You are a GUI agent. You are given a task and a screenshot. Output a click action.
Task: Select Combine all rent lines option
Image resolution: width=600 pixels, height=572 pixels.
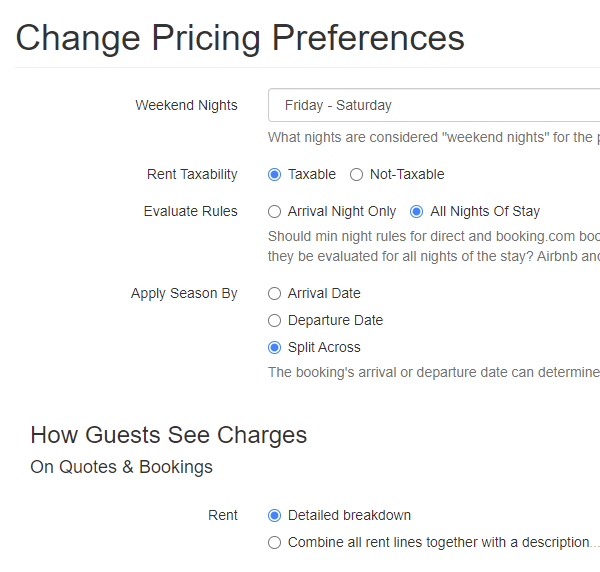[x=274, y=543]
